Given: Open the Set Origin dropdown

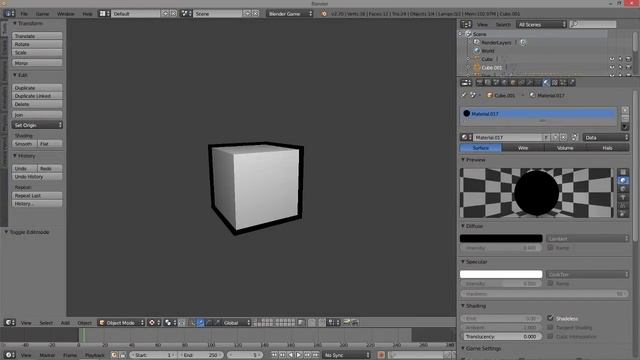Looking at the screenshot, I should [x=37, y=125].
